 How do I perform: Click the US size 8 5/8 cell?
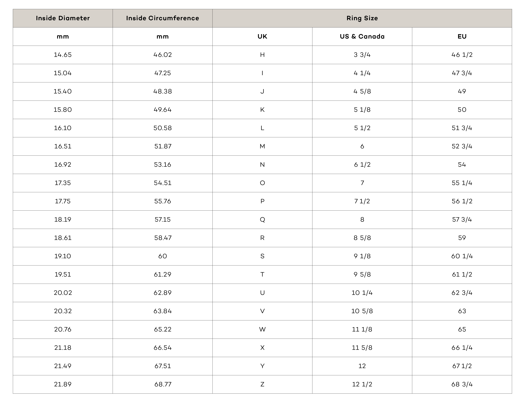coord(362,238)
